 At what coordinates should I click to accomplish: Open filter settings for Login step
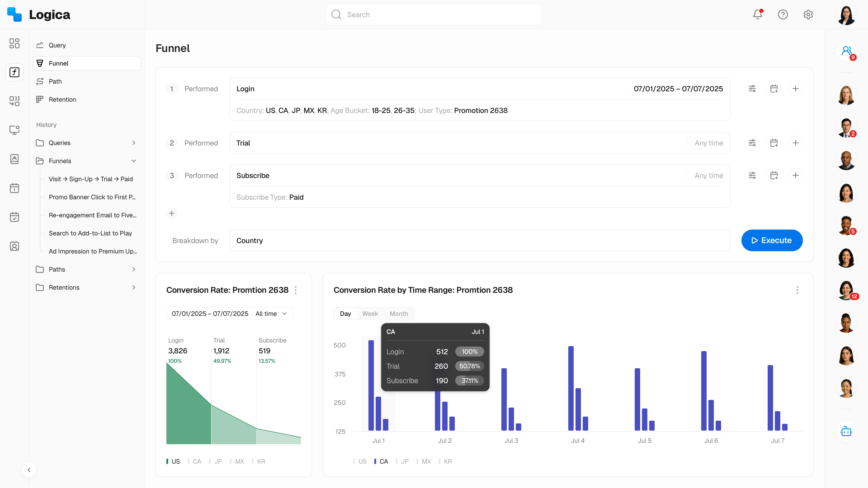coord(752,89)
